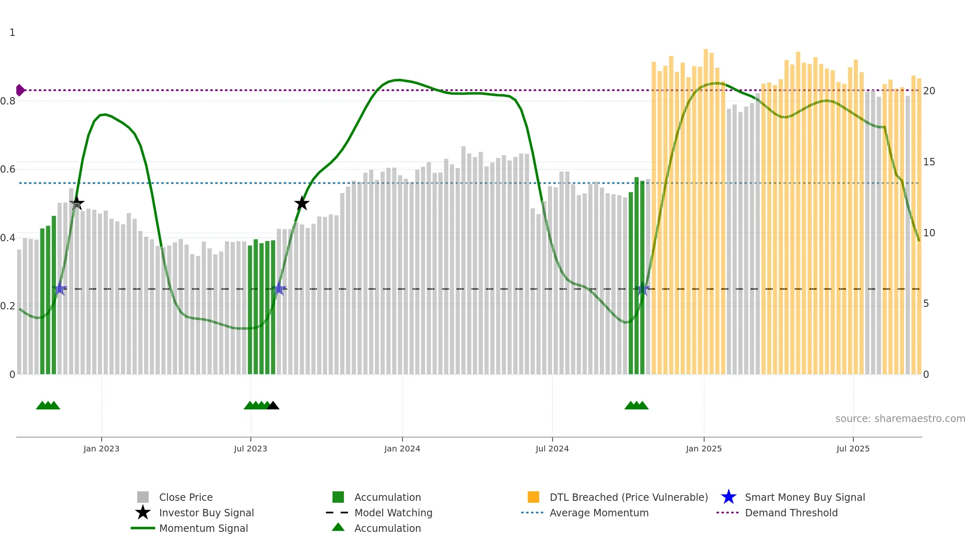
Task: Click the green accumulation bars at Jul 2023
Action: (262, 307)
